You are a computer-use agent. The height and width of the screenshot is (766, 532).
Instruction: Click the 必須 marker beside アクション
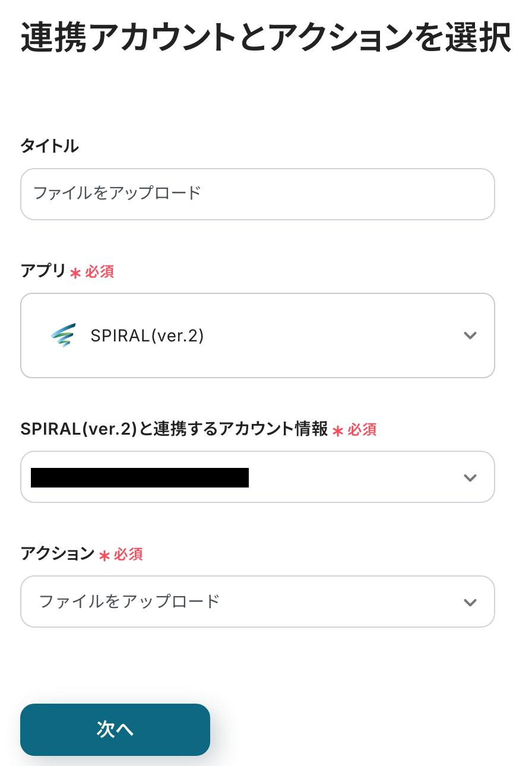[x=128, y=555]
